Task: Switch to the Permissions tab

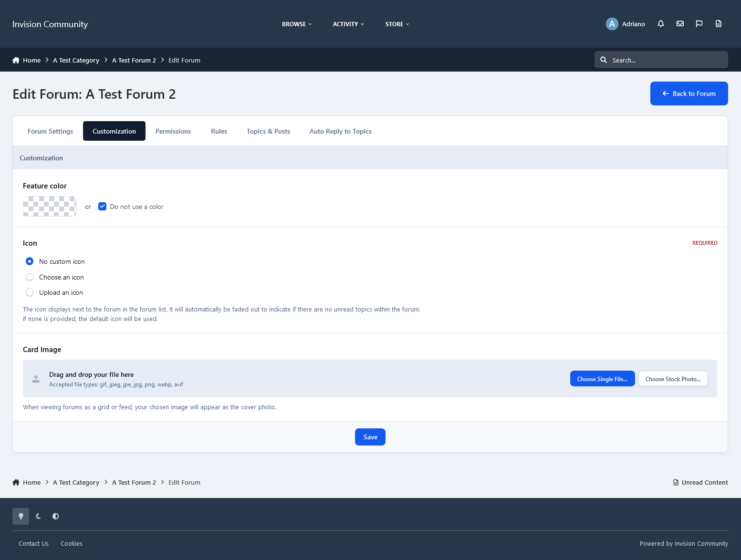Action: pos(173,131)
